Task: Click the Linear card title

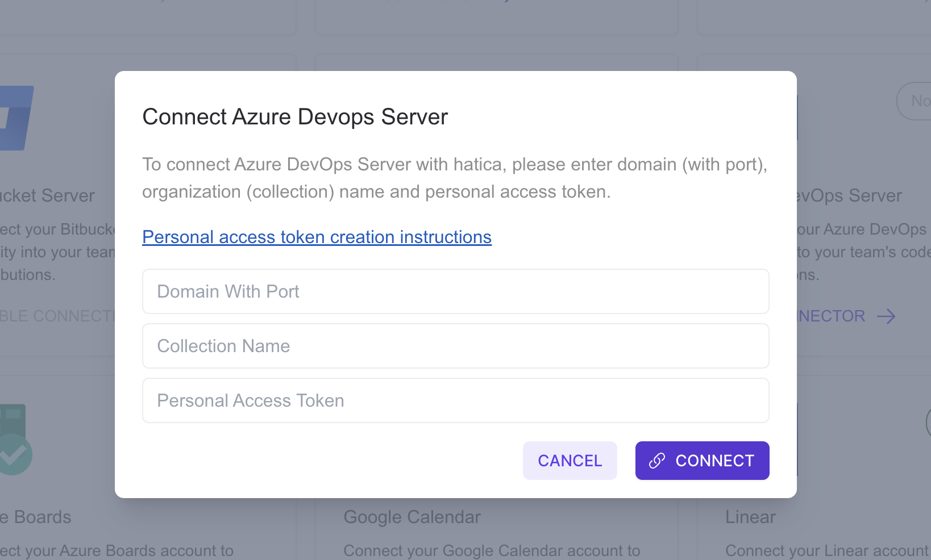Action: pyautogui.click(x=750, y=517)
